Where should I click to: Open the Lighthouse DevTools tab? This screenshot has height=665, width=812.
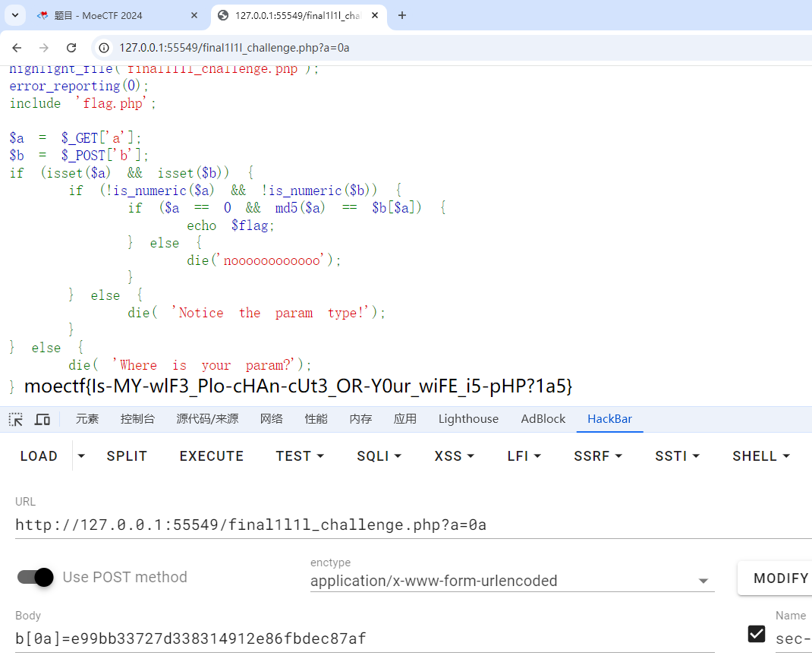pos(468,419)
